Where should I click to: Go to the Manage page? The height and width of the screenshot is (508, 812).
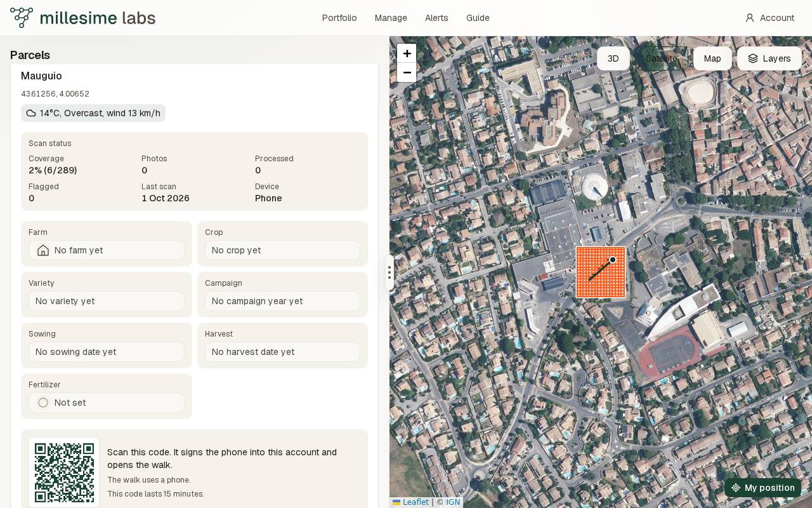tap(391, 18)
